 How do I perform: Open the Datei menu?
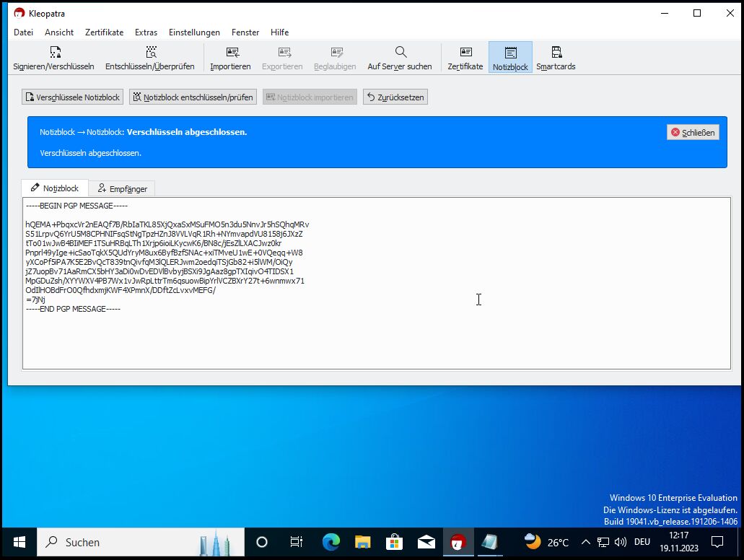[24, 32]
